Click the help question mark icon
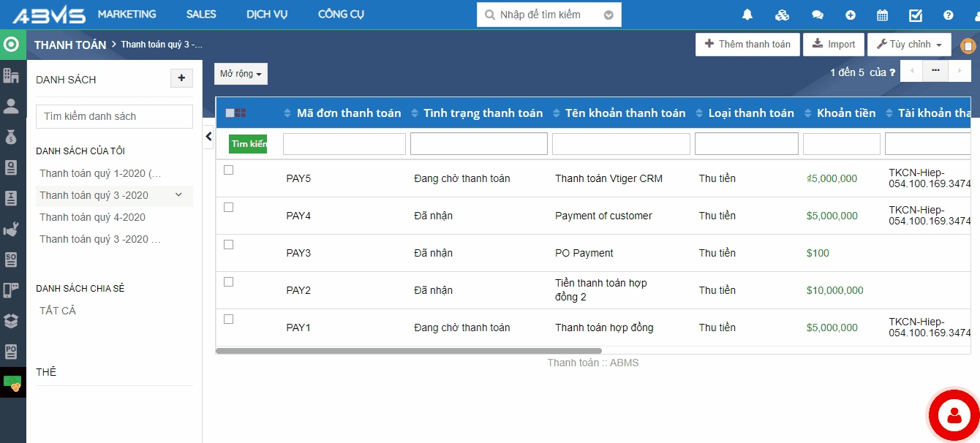980x443 pixels. point(948,15)
